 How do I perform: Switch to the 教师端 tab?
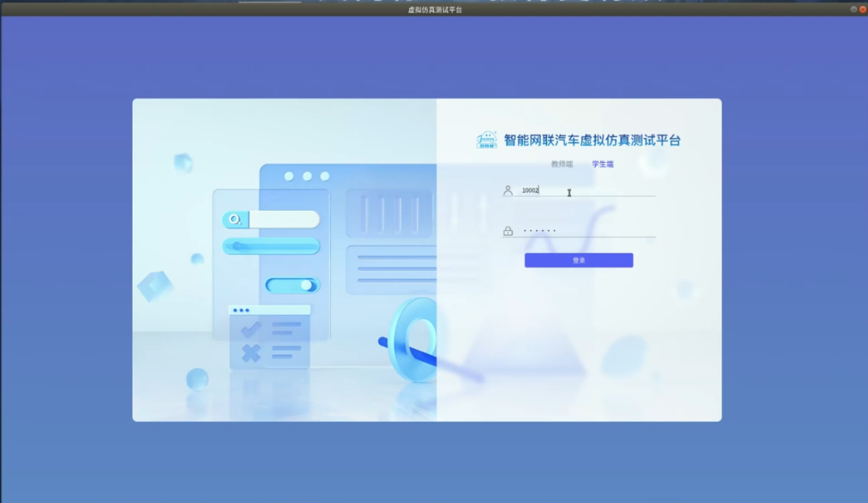click(562, 164)
